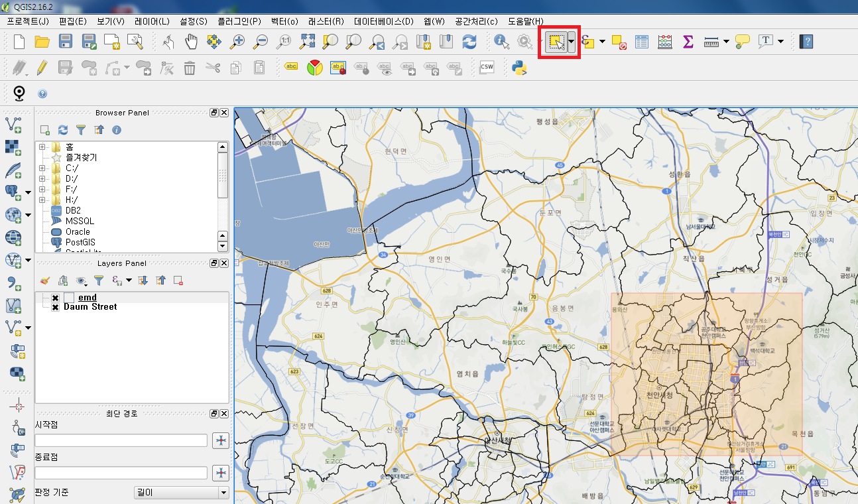Open project with the yellow folder icon
The height and width of the screenshot is (504, 858).
(42, 42)
